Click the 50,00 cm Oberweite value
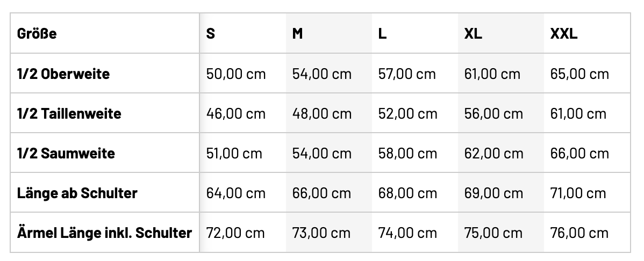This screenshot has width=644, height=261. pyautogui.click(x=236, y=74)
